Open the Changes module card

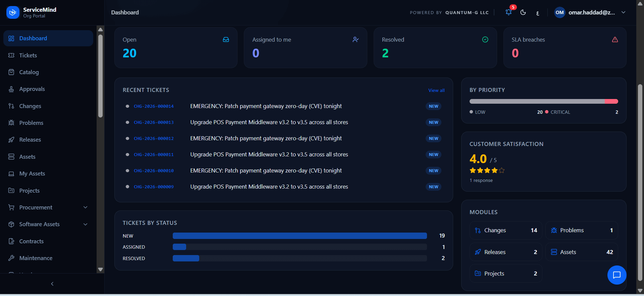pyautogui.click(x=506, y=230)
